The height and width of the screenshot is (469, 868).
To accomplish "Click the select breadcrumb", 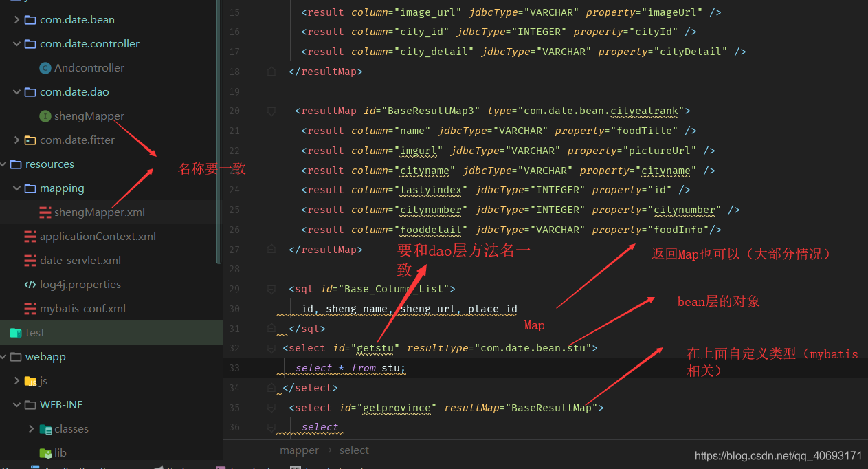I will click(354, 450).
